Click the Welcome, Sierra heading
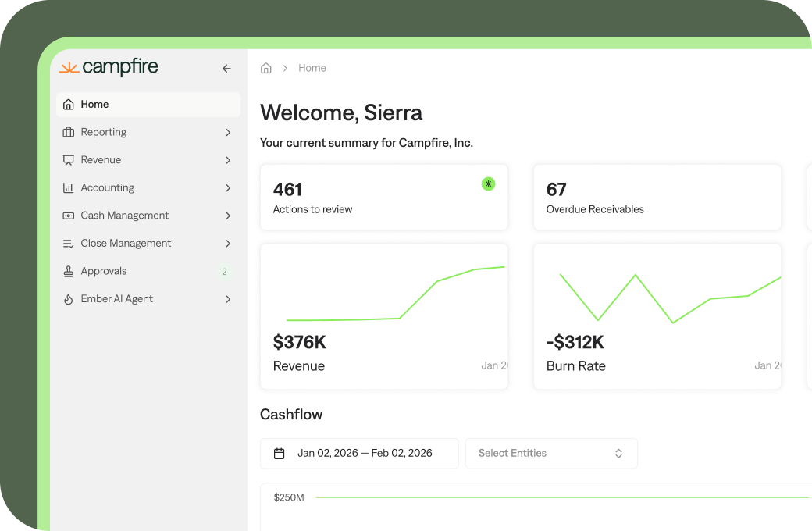 (341, 113)
